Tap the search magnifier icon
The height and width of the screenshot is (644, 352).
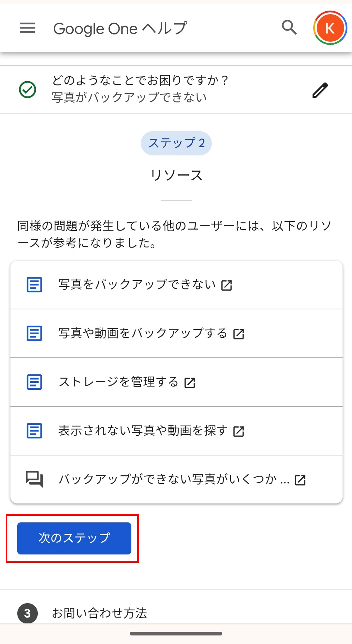289,27
